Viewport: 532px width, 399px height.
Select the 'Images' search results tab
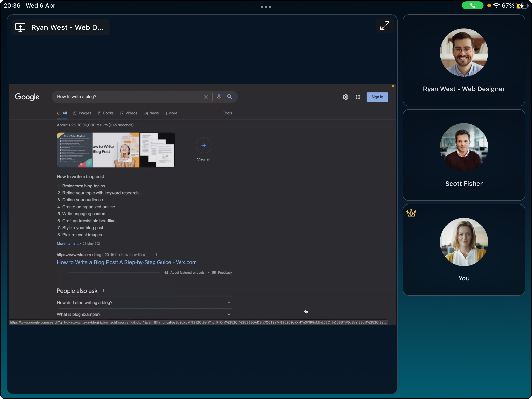tap(82, 113)
